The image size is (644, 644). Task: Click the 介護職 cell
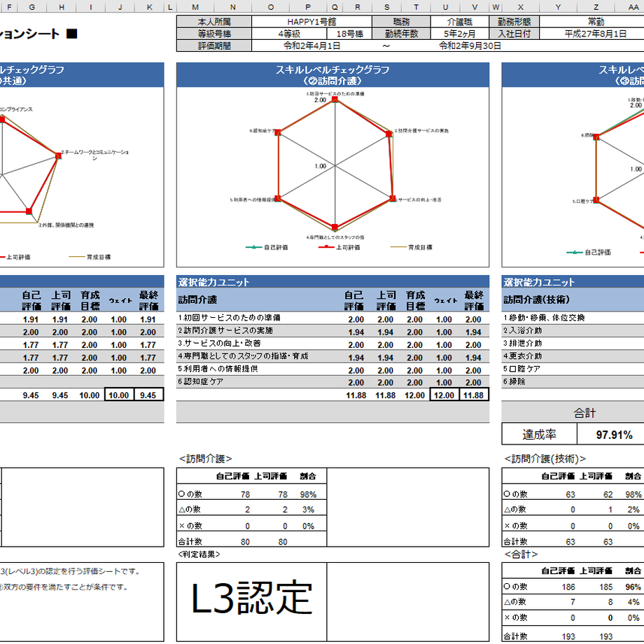(460, 22)
